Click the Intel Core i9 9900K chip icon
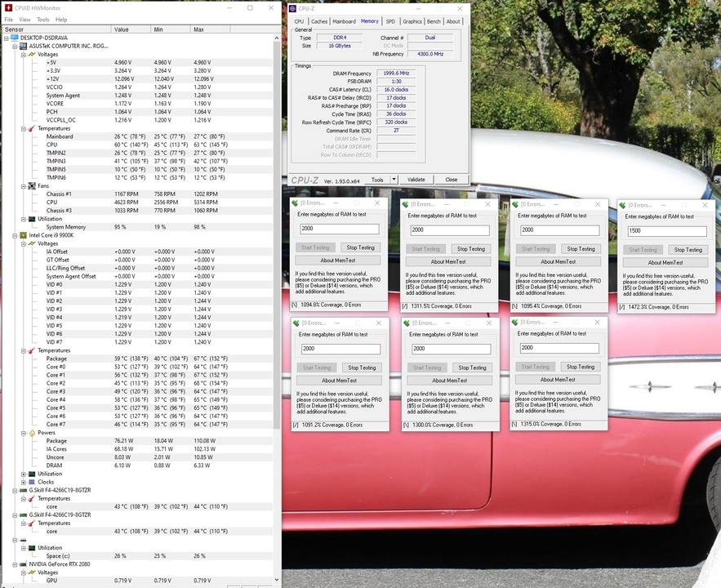 point(24,235)
